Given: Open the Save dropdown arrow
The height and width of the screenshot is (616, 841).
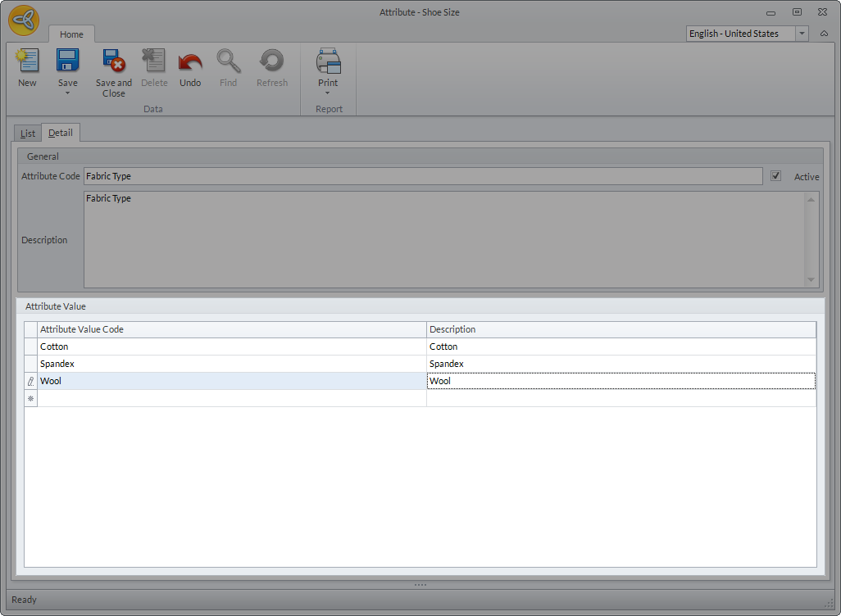Looking at the screenshot, I should [67, 93].
